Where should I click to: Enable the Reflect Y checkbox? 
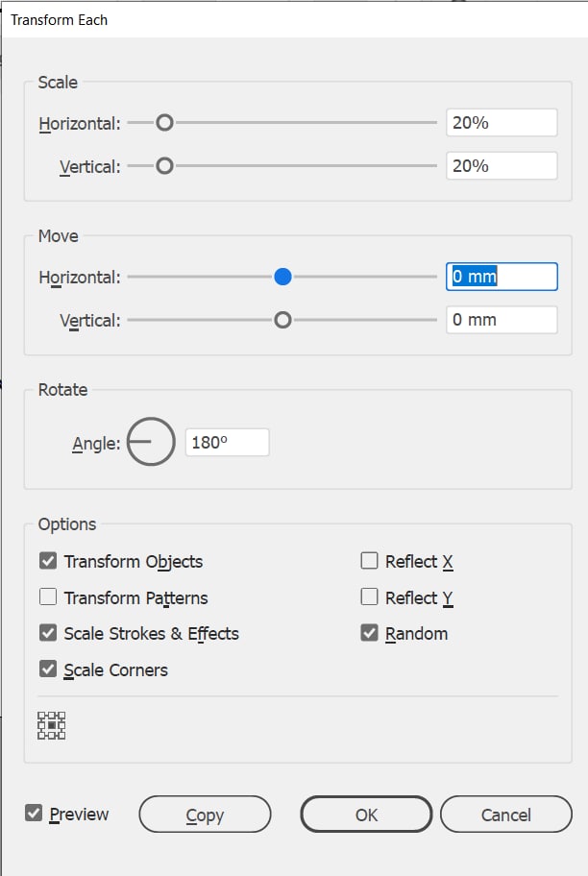pyautogui.click(x=370, y=596)
